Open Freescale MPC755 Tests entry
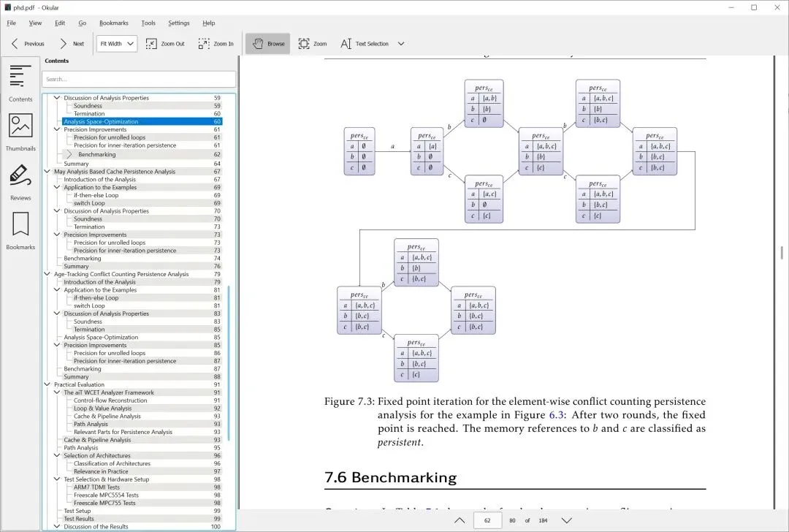This screenshot has width=789, height=532. (147, 503)
